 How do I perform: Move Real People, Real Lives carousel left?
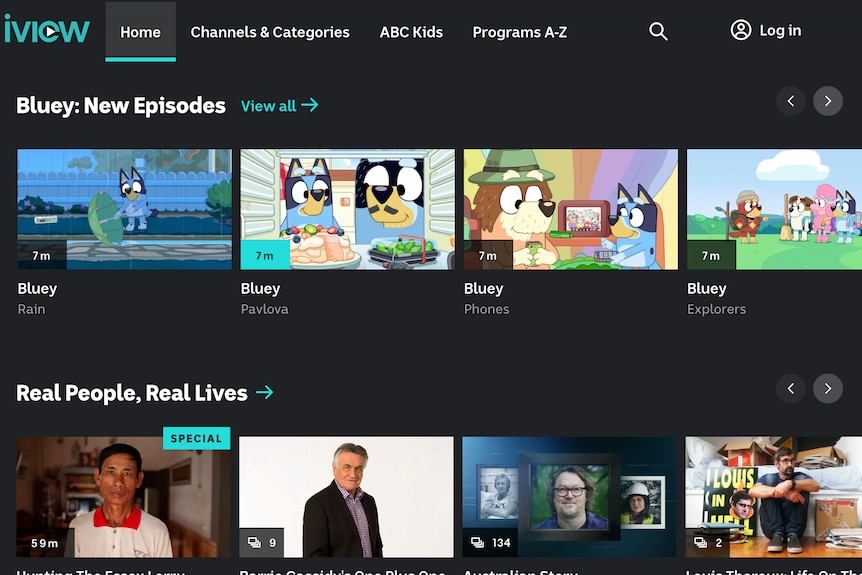coord(791,389)
